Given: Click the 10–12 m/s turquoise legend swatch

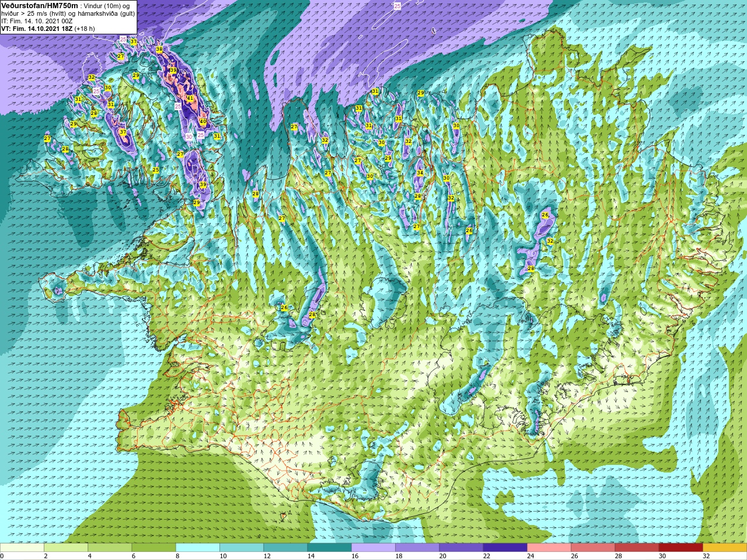Looking at the screenshot, I should click(x=242, y=548).
